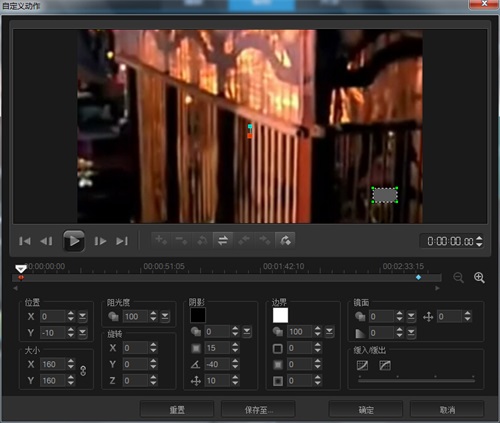Open the dropdown beside mirror fade field
The width and height of the screenshot is (500, 423).
[x=411, y=332]
